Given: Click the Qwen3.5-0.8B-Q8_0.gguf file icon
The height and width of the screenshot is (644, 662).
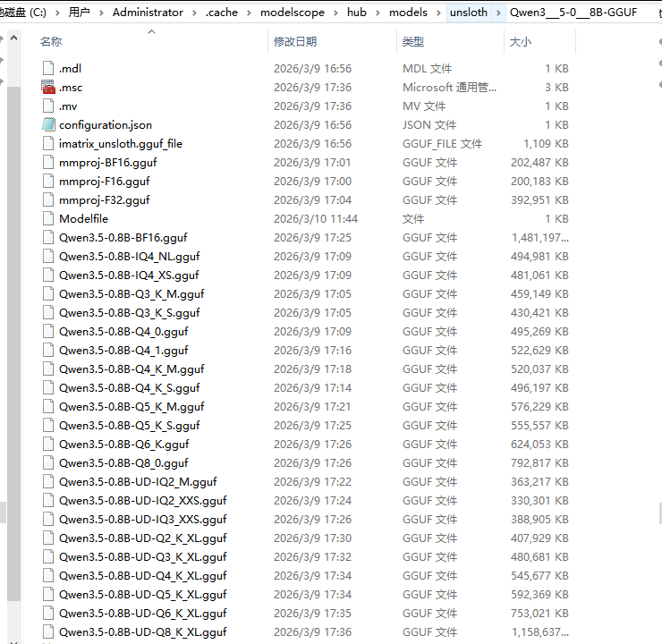Looking at the screenshot, I should [48, 462].
